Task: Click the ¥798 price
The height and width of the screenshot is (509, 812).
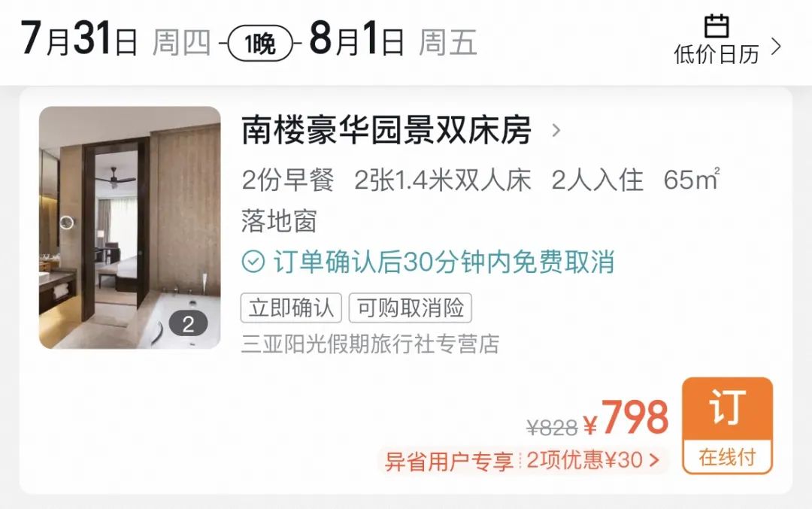Action: 626,417
